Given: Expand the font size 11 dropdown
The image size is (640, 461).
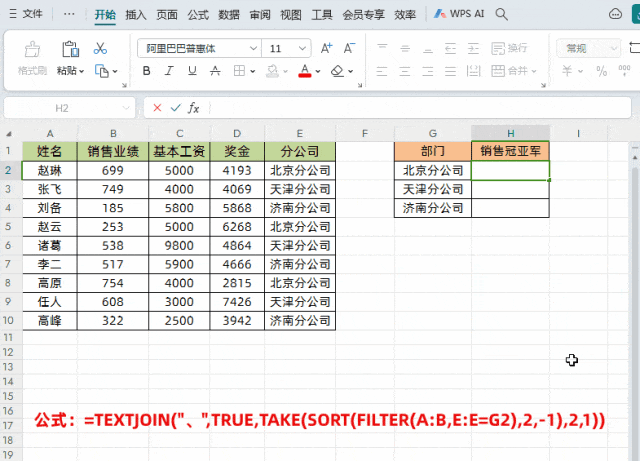Looking at the screenshot, I should (x=302, y=49).
